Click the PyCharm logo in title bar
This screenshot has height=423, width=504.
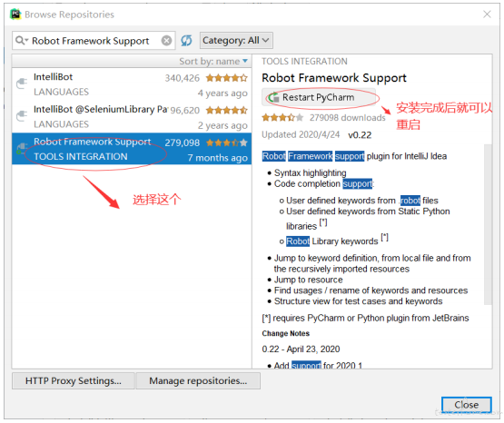tap(15, 15)
